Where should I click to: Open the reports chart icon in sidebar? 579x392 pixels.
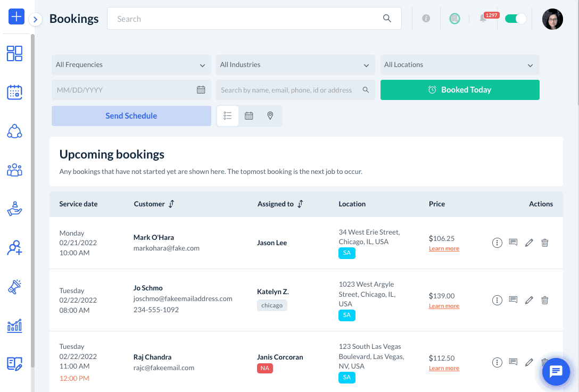[14, 326]
